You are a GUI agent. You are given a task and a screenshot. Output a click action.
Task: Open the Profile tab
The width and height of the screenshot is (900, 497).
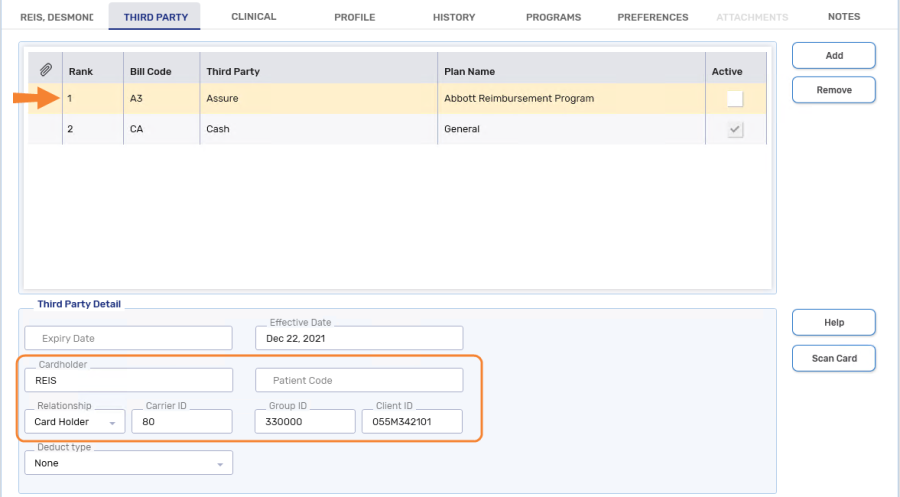tap(354, 17)
